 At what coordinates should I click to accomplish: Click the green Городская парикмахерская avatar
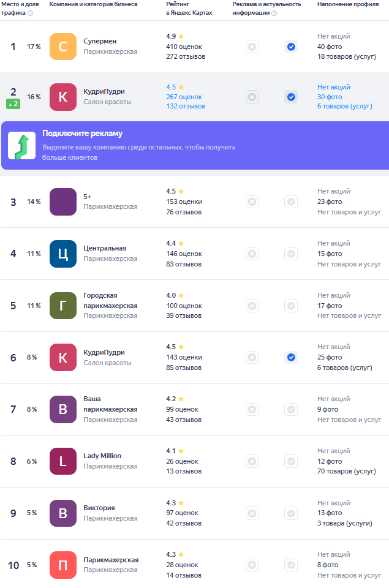(63, 306)
